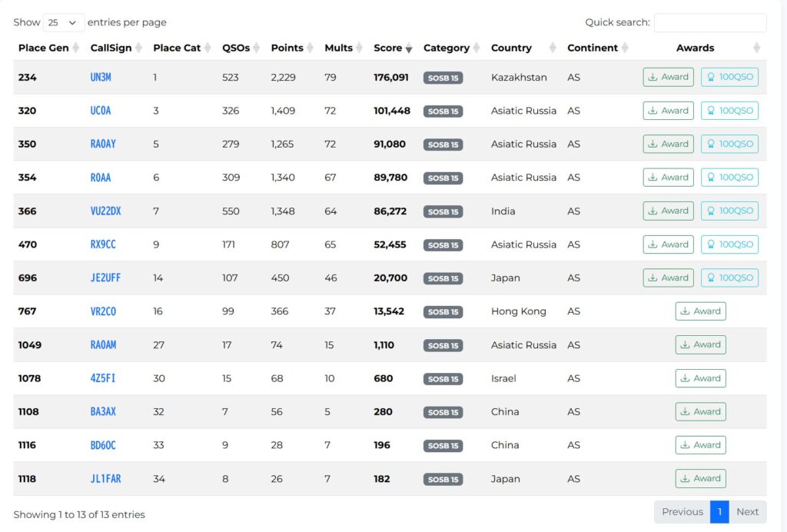Sort table by Points column
The width and height of the screenshot is (787, 532).
tap(292, 48)
